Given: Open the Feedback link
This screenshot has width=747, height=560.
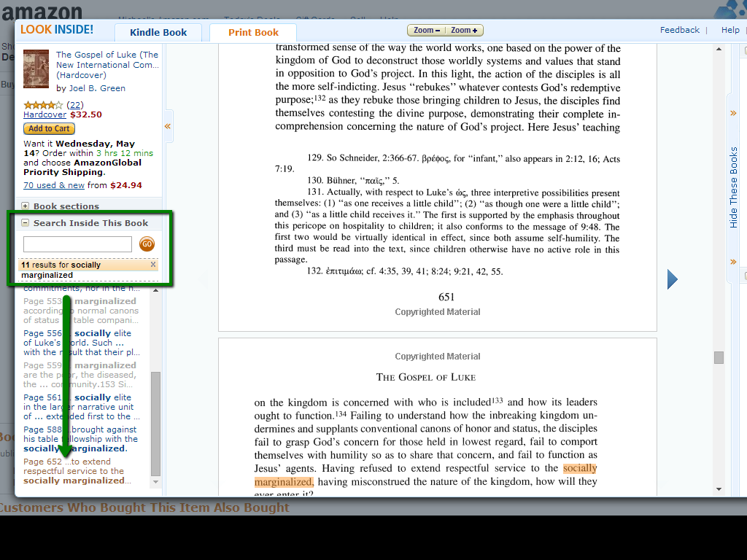Looking at the screenshot, I should pos(680,29).
